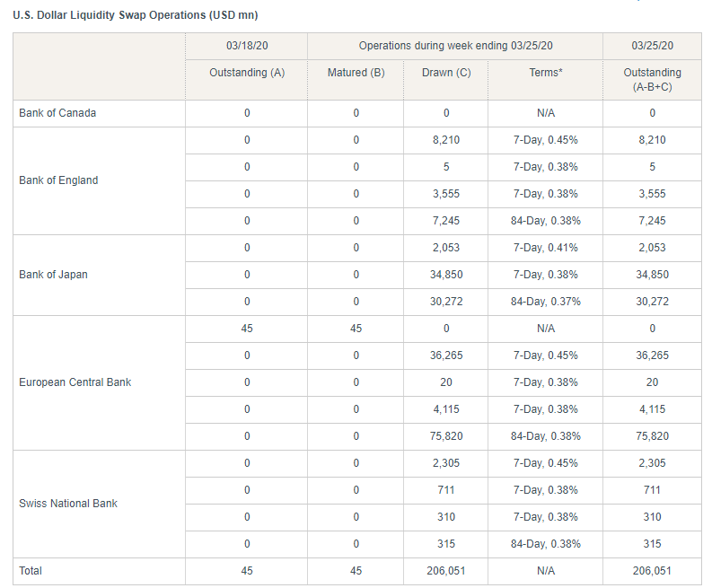712x588 pixels.
Task: Select the European Central Bank row label
Action: [75, 382]
